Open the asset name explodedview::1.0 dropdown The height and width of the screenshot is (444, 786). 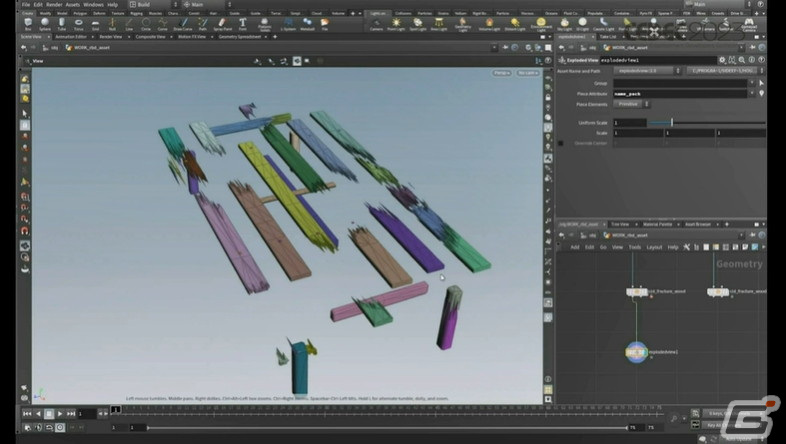[x=648, y=71]
